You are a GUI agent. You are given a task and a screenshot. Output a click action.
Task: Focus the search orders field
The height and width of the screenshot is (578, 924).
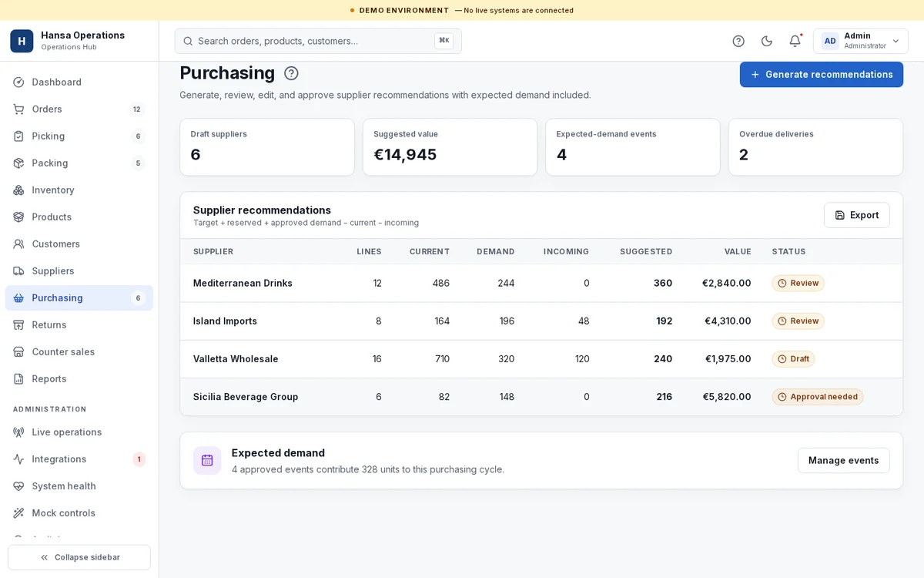pyautogui.click(x=318, y=41)
